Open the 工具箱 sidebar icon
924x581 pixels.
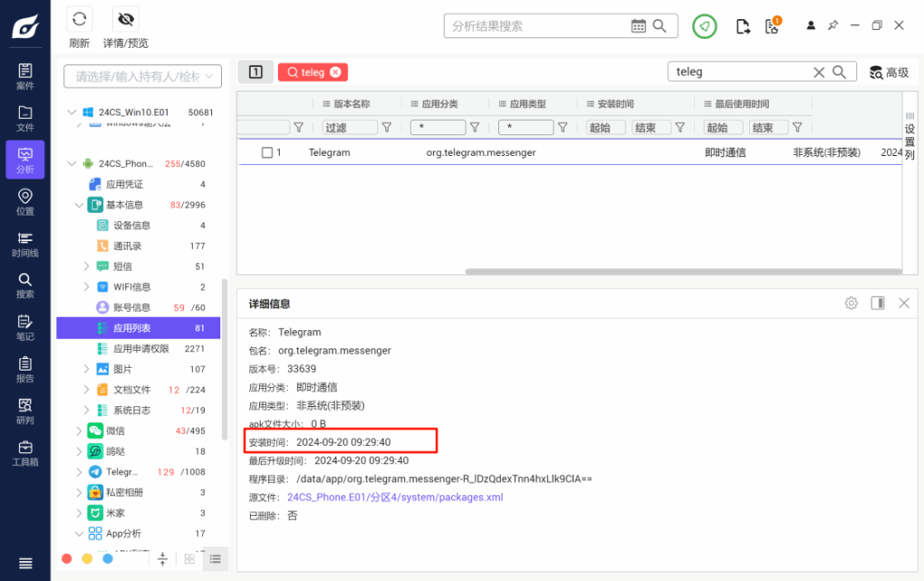point(24,451)
